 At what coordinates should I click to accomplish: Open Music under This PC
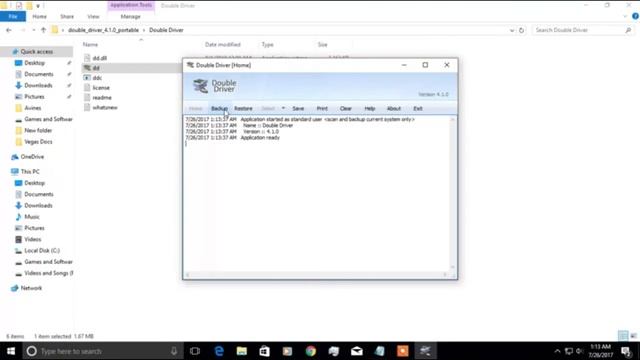tap(31, 217)
